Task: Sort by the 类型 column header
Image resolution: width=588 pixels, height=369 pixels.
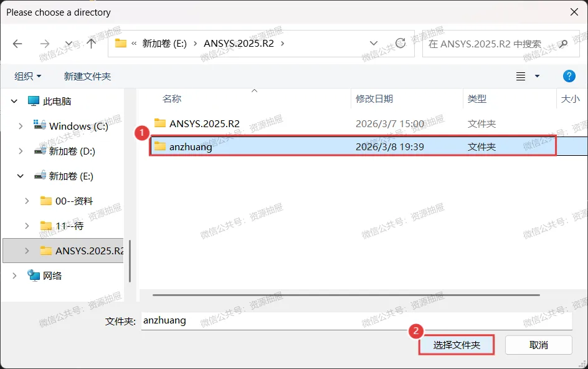Action: (477, 98)
